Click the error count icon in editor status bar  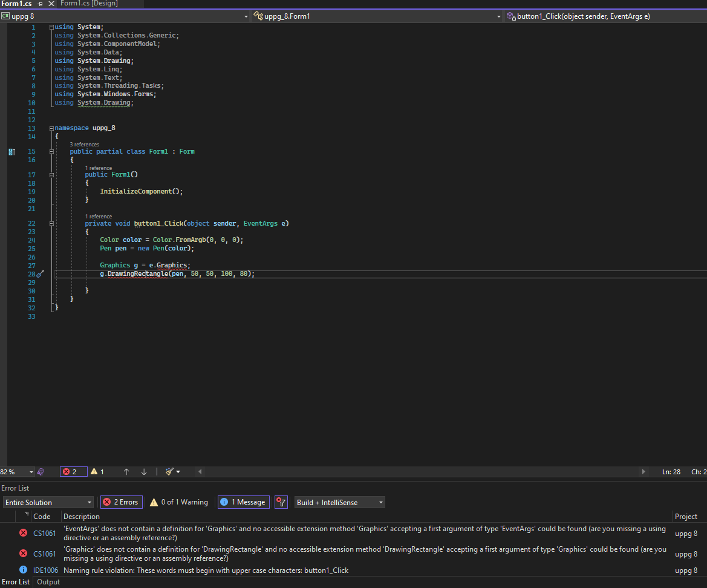point(70,472)
